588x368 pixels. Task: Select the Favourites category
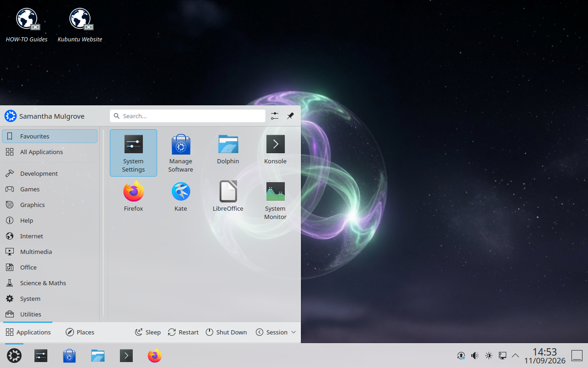[x=50, y=136]
